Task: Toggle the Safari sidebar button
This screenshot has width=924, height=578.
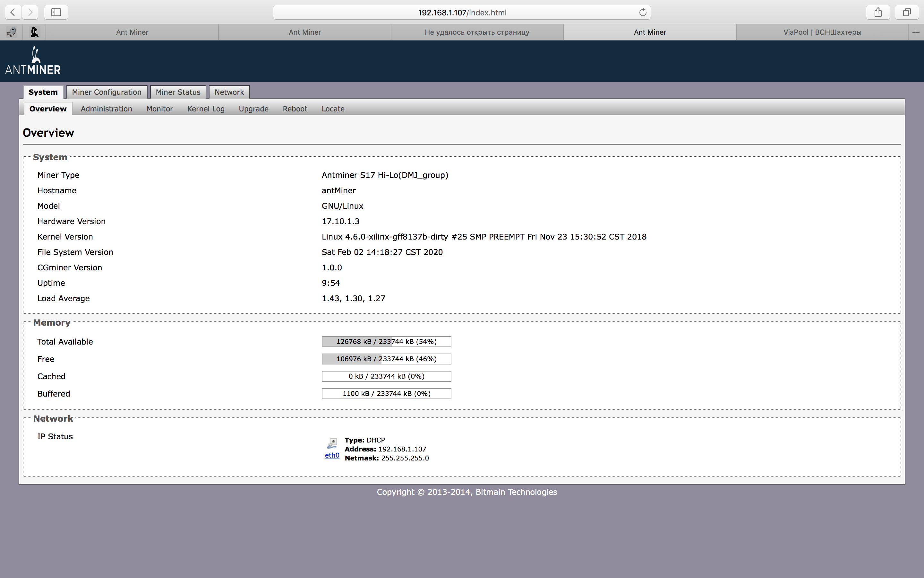Action: [x=56, y=12]
